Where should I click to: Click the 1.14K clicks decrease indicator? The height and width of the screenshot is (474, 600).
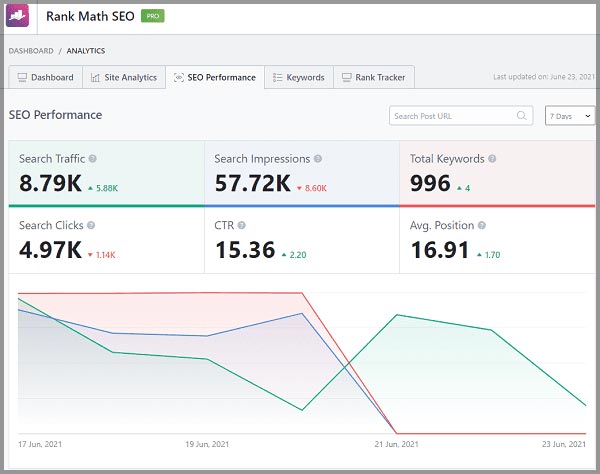point(102,255)
